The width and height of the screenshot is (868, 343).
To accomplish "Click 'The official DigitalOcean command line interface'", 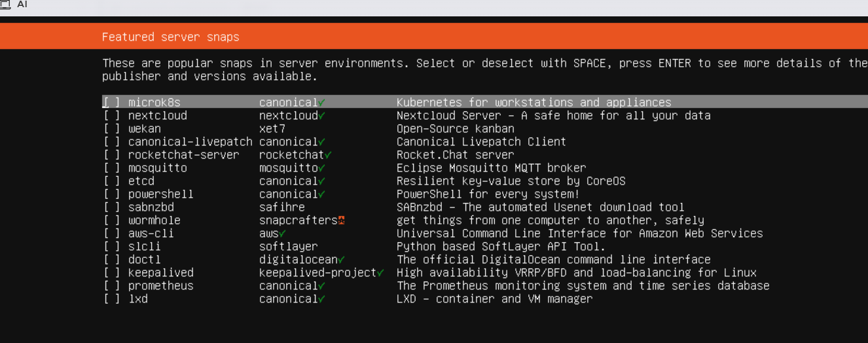I will [554, 260].
